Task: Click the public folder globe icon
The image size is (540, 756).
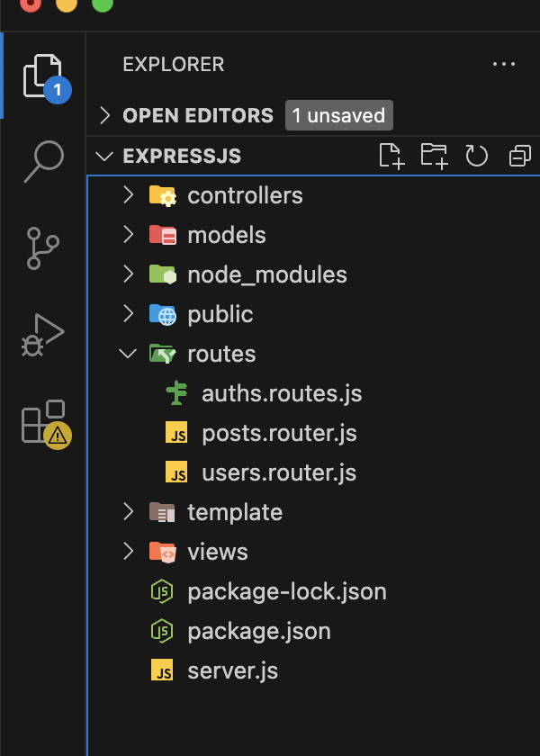Action: pyautogui.click(x=163, y=314)
